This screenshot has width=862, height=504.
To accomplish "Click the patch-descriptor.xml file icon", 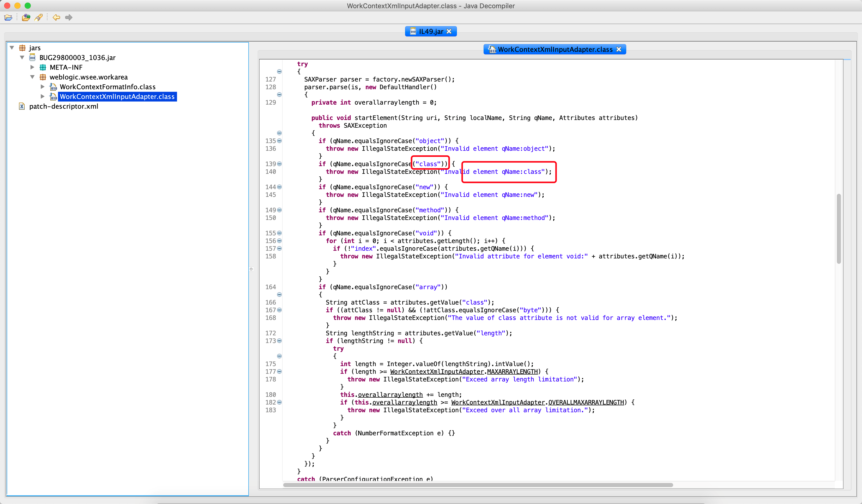I will click(22, 106).
